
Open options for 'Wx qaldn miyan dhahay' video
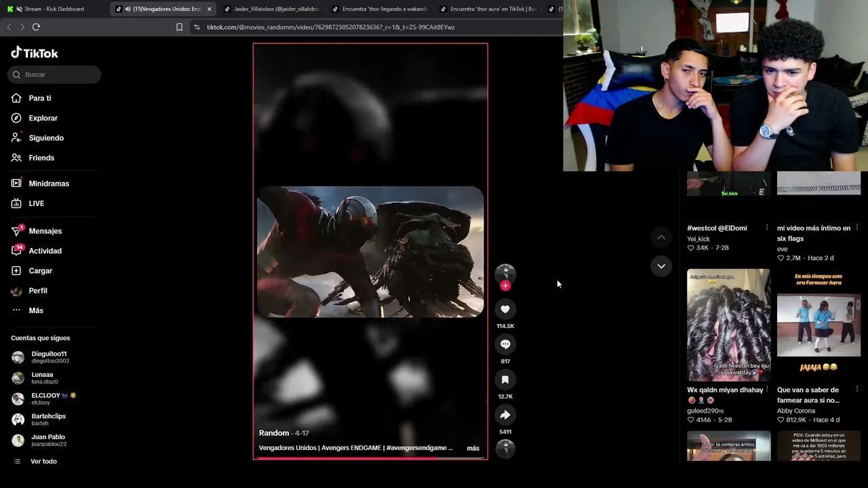pyautogui.click(x=767, y=390)
